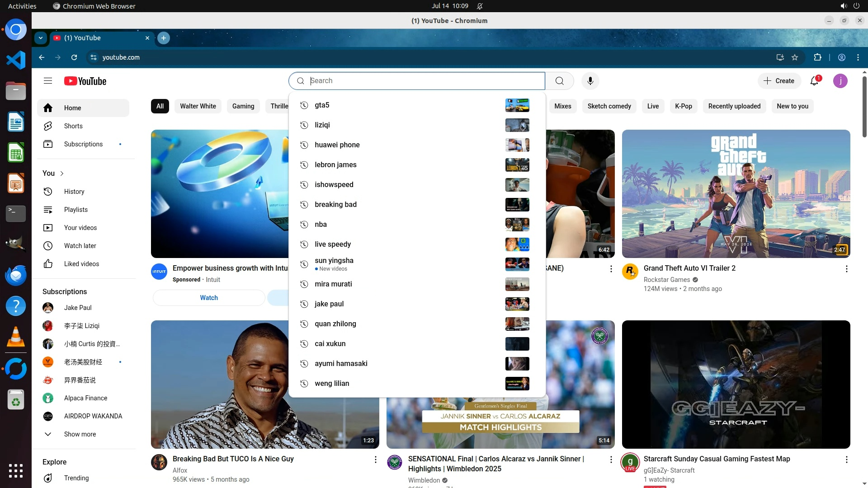Expand the You section chevron
Viewport: 868px width, 488px height.
(62, 174)
